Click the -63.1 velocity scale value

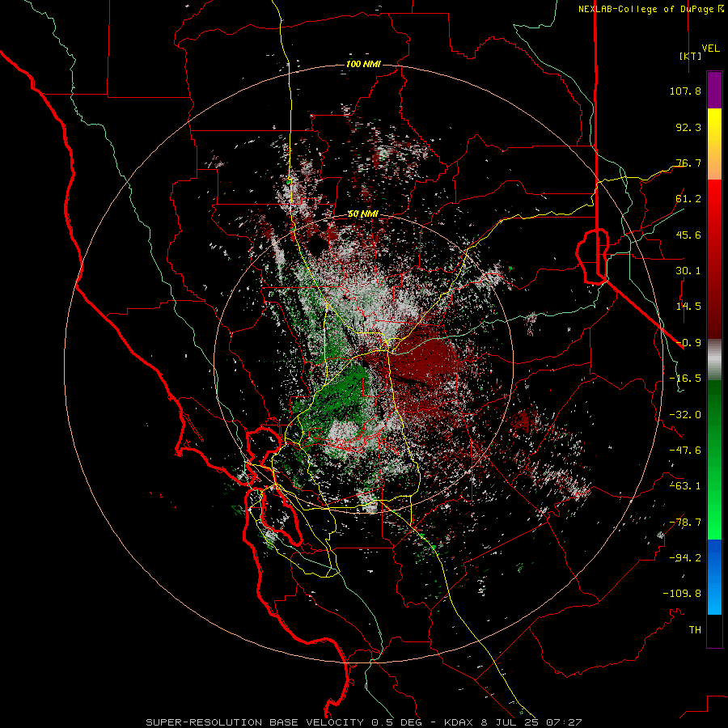[685, 486]
